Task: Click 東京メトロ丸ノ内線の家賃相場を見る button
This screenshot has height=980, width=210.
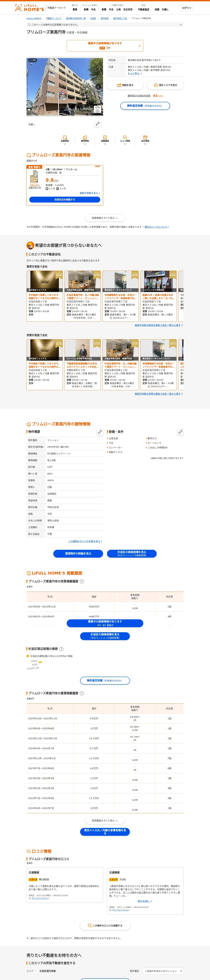Action: point(105,832)
